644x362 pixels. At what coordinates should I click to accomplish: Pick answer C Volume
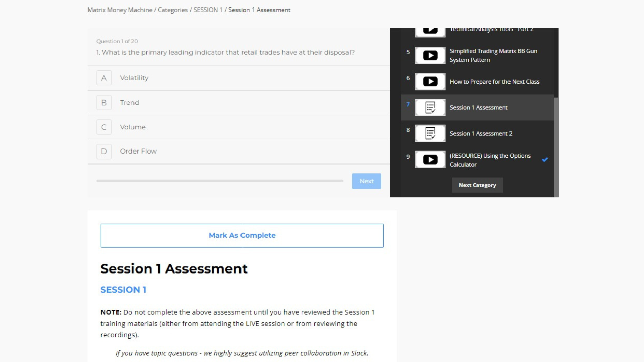132,127
